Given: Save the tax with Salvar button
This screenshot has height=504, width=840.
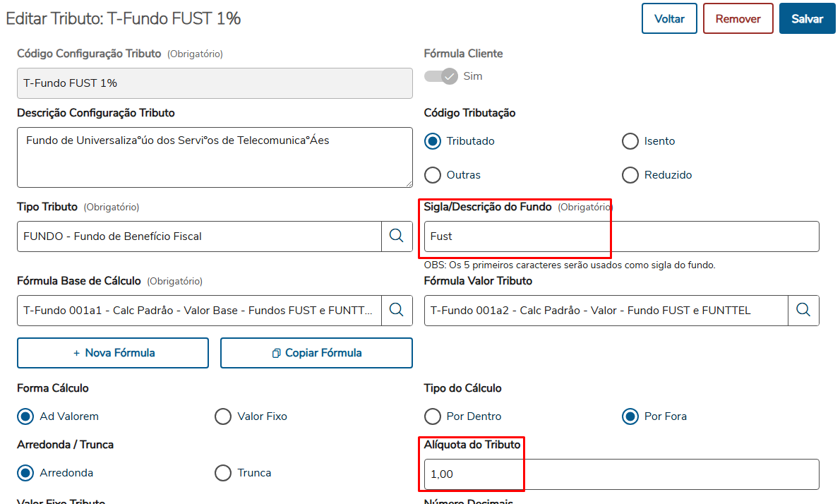Looking at the screenshot, I should [807, 19].
